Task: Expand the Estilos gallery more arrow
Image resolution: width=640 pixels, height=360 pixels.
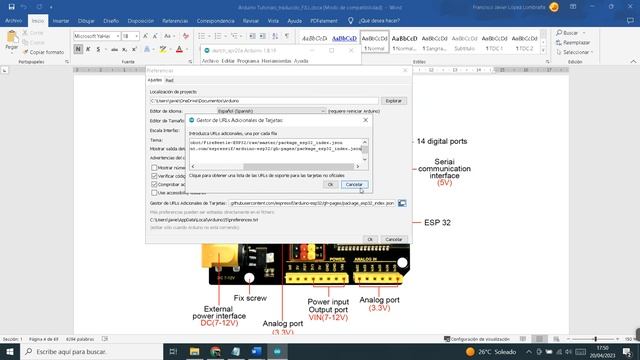Action: 543,51
